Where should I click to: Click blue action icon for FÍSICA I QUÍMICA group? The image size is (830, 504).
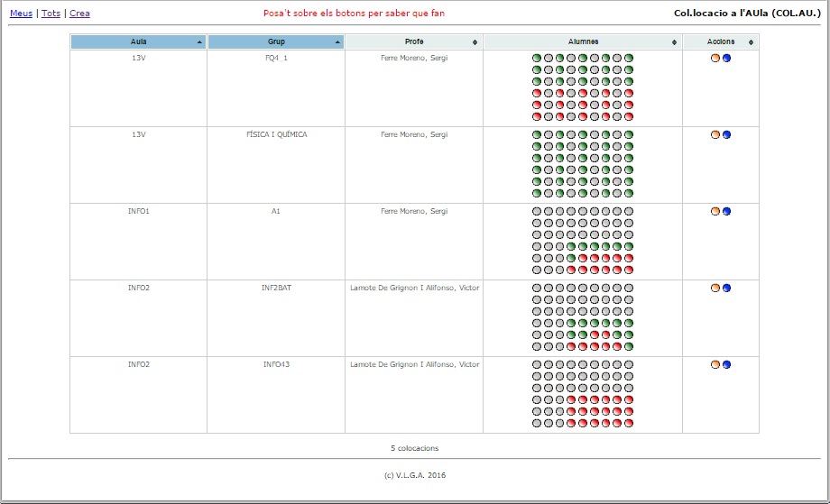click(x=727, y=135)
